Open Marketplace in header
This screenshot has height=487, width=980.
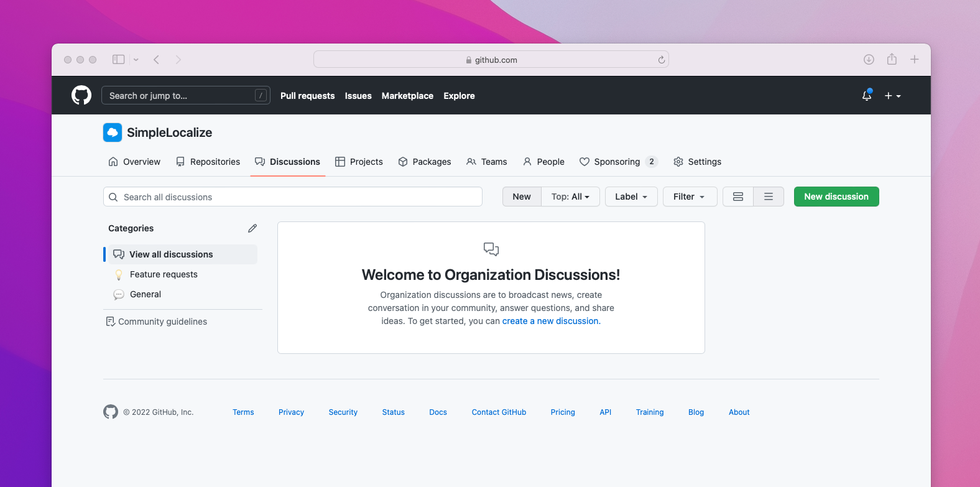click(x=407, y=96)
